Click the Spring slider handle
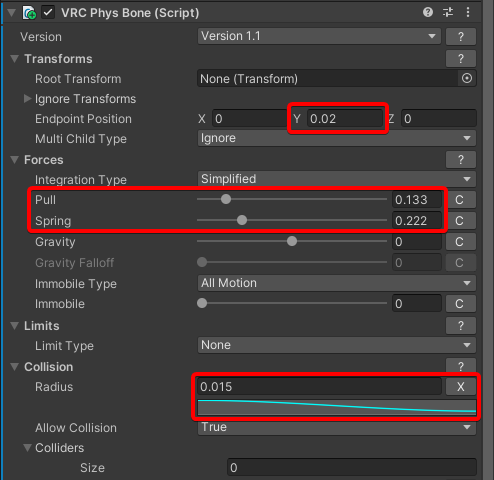Screen dimensions: 494x480 242,220
